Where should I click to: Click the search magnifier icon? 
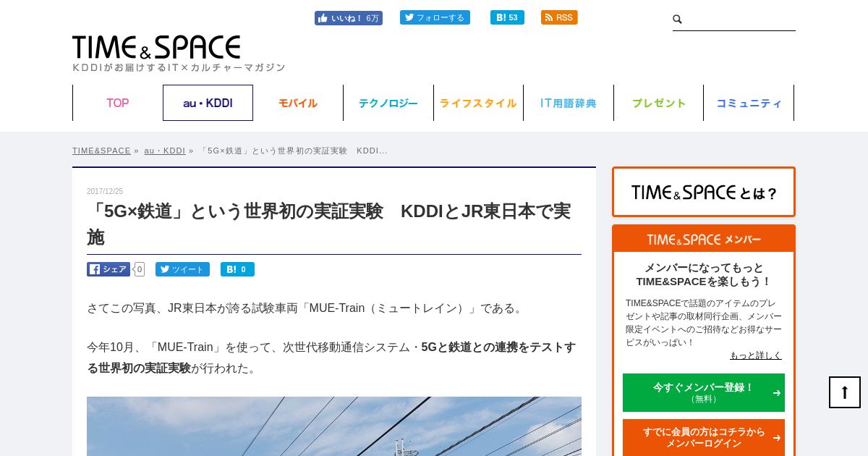(677, 19)
